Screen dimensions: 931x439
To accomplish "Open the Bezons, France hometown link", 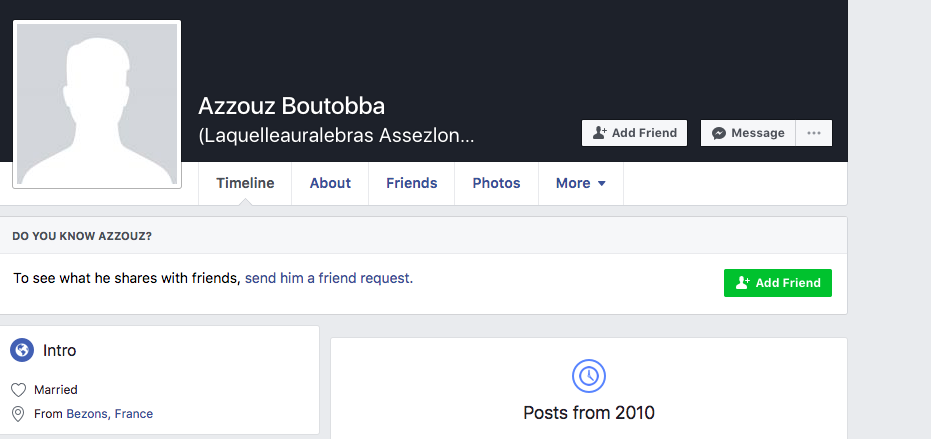I will [x=110, y=414].
